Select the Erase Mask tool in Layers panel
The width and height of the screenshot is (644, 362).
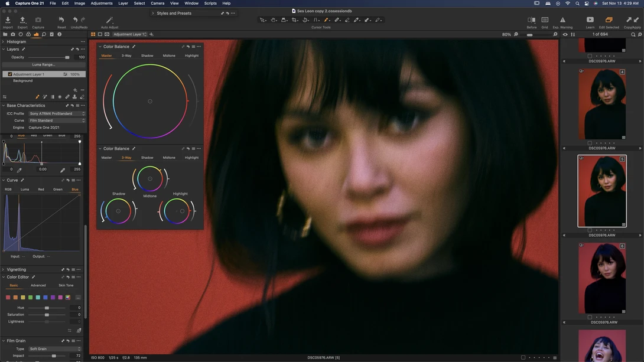pos(82,97)
